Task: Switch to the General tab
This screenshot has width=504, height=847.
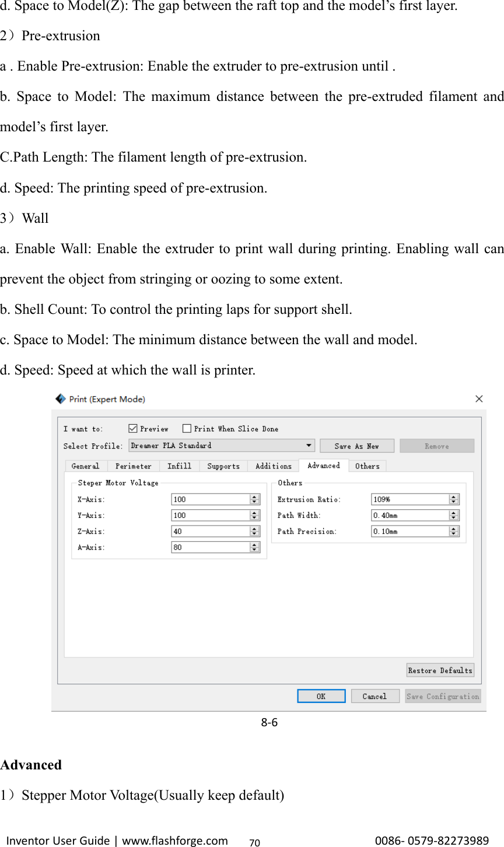Action: pos(86,466)
